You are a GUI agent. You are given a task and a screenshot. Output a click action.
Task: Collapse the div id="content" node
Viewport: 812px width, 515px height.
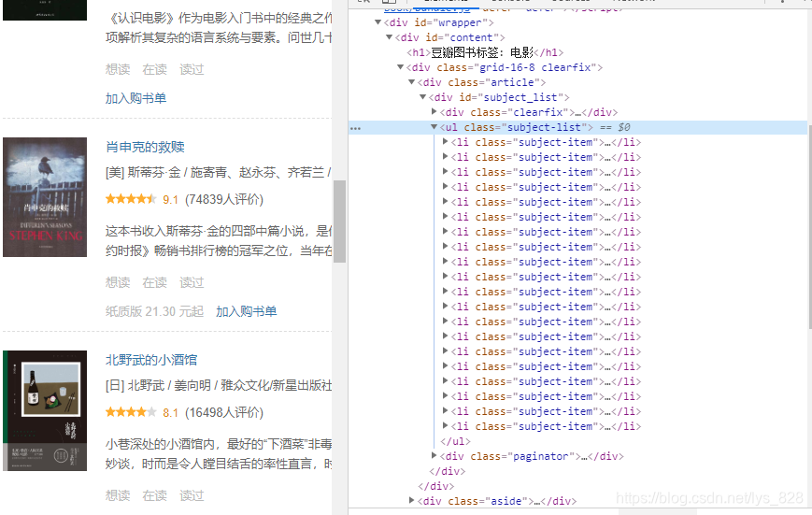(x=389, y=37)
